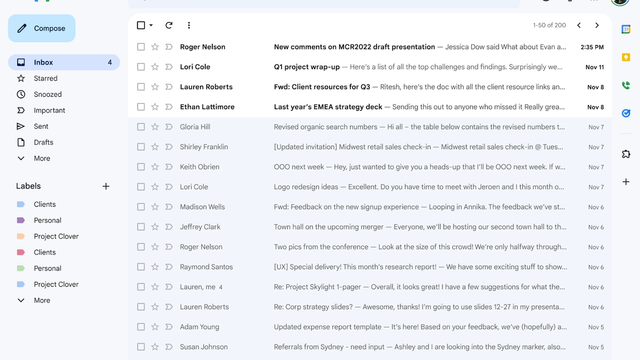Select the Roger Nelson MCR2022 email checkbox
The height and width of the screenshot is (360, 640).
(141, 47)
